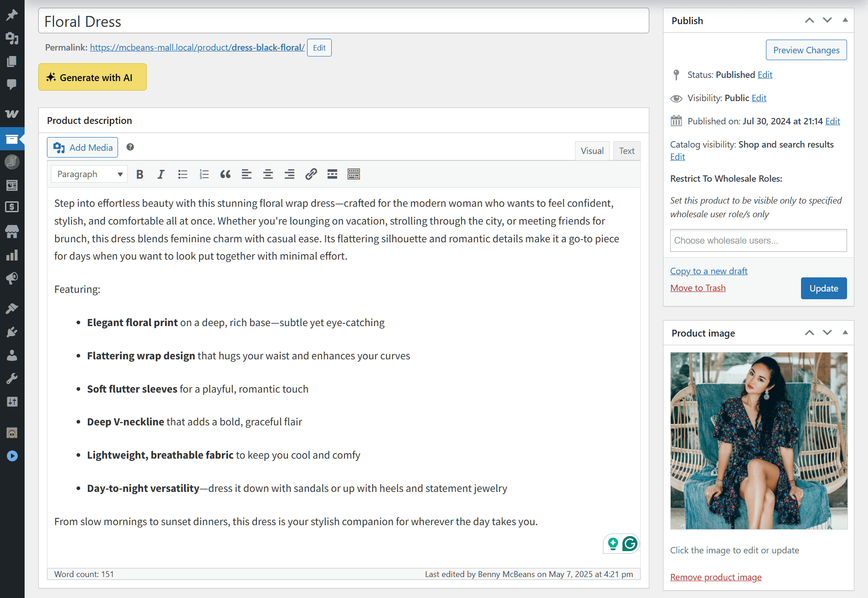Insert a bulleted list

click(x=183, y=174)
